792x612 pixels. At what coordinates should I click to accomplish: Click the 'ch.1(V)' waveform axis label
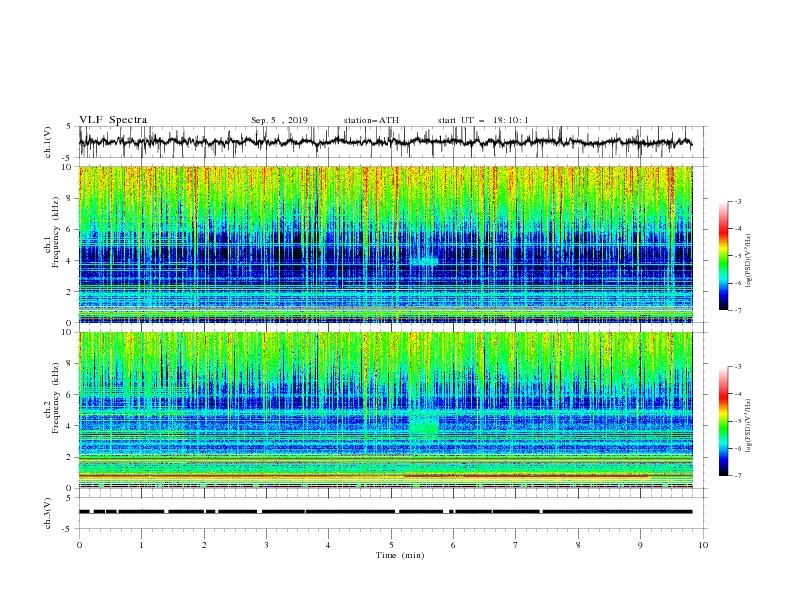tap(48, 142)
